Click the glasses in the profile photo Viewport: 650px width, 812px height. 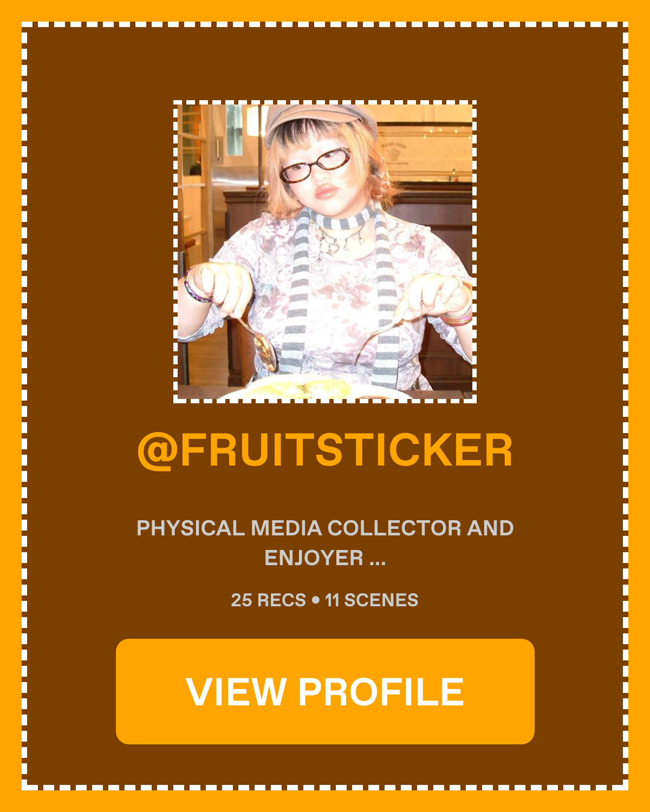pyautogui.click(x=315, y=166)
